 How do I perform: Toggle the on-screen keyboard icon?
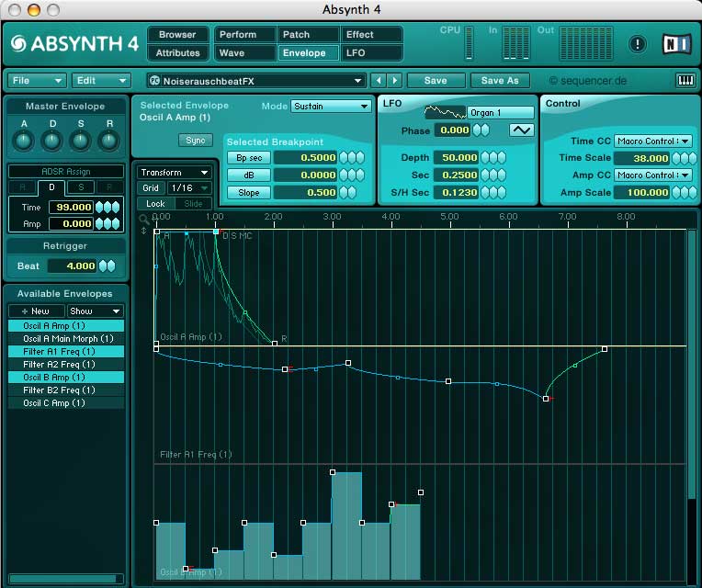coord(685,81)
